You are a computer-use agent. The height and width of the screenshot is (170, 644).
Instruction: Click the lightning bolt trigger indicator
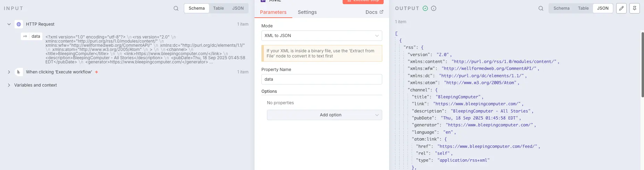pyautogui.click(x=97, y=72)
